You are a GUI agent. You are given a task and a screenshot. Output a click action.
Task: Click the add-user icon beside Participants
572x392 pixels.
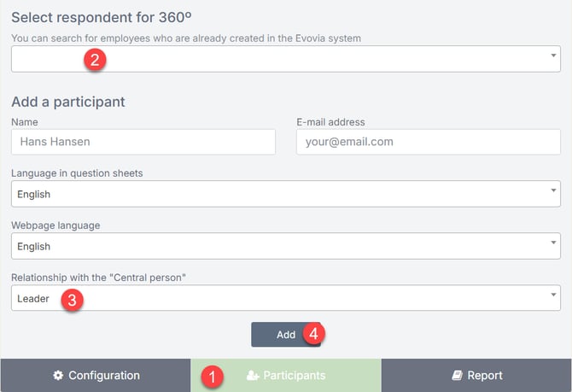point(253,376)
